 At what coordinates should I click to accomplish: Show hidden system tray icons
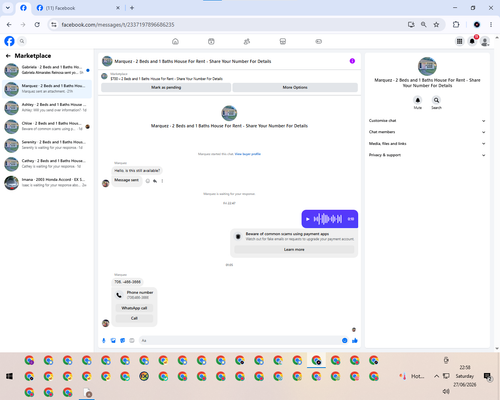[436, 376]
